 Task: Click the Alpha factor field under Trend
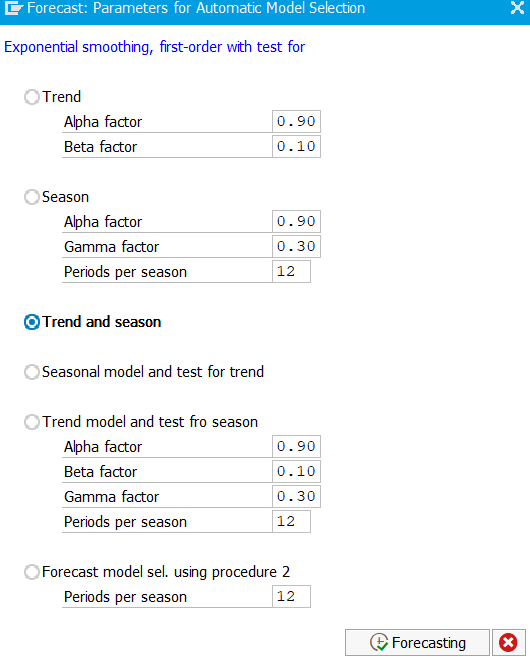(296, 121)
